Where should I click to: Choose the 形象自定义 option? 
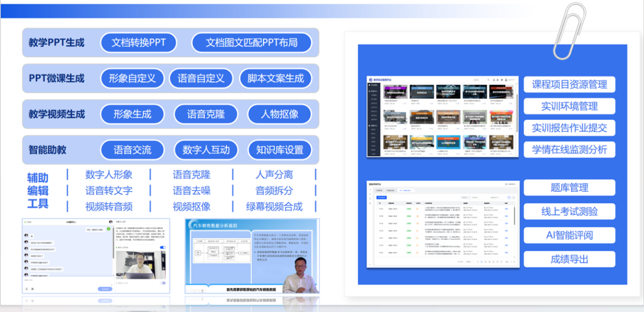(132, 78)
